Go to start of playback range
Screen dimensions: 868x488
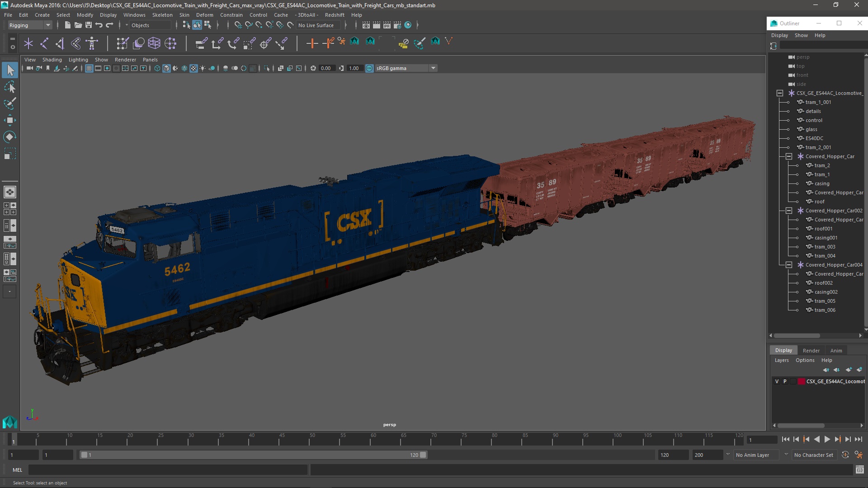(x=785, y=439)
